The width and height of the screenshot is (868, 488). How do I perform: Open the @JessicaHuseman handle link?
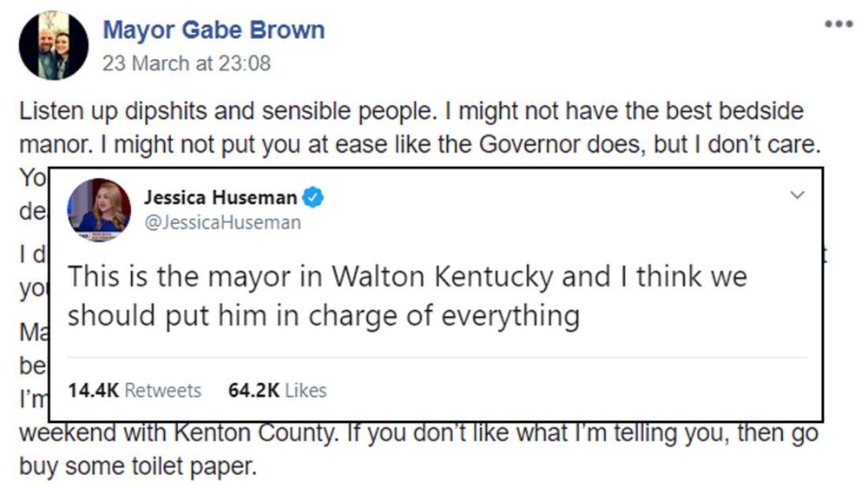[x=223, y=222]
